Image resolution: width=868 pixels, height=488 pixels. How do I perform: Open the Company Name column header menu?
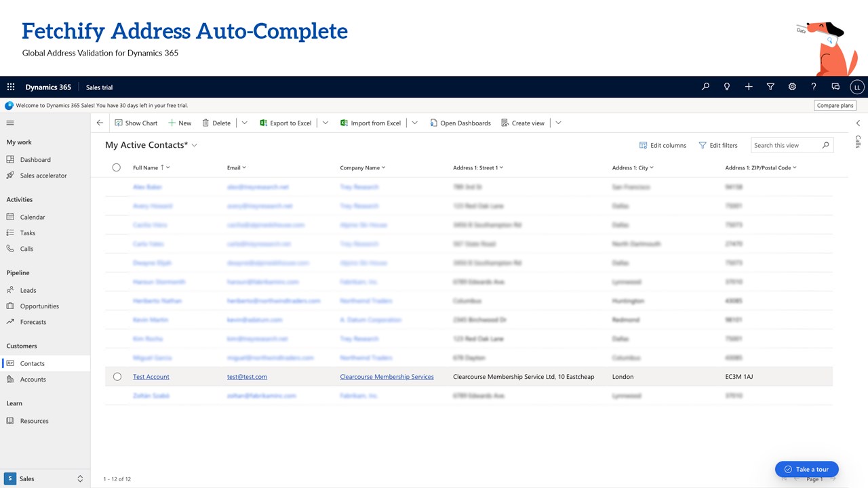point(363,167)
